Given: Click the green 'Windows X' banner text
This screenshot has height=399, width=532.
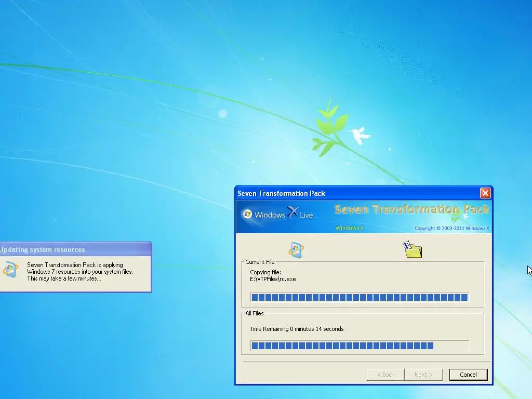Looking at the screenshot, I should click(x=349, y=228).
